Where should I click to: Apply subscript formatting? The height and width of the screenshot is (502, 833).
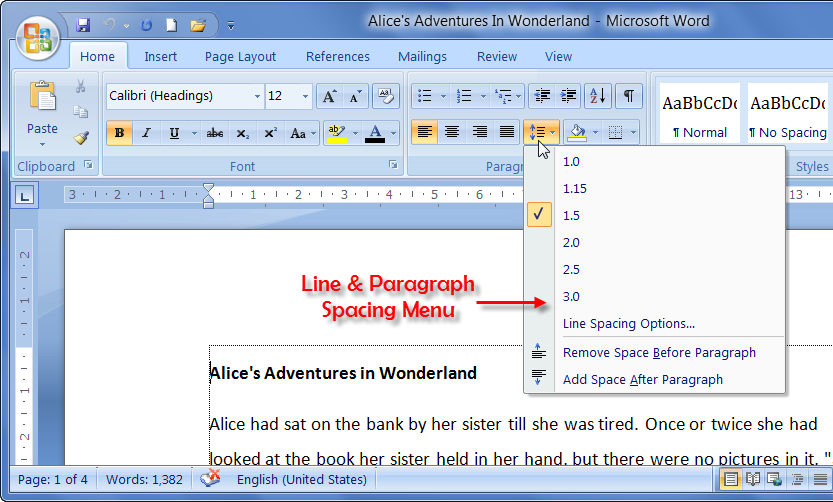(x=243, y=133)
